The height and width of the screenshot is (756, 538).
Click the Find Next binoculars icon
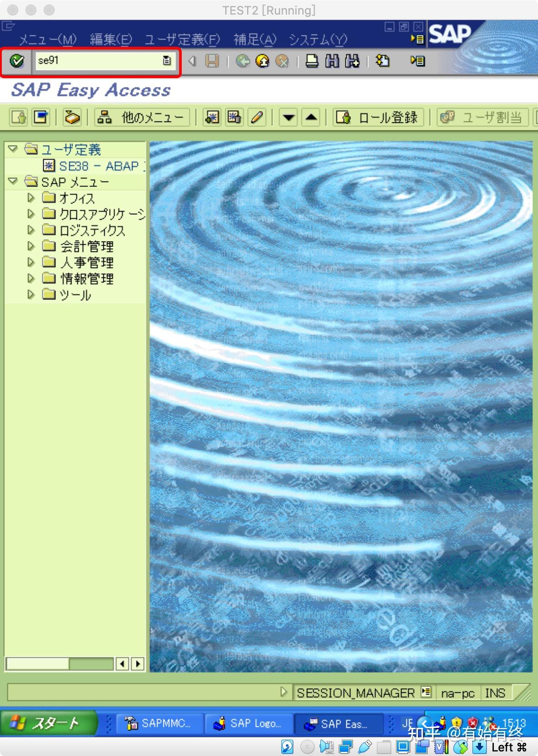tap(352, 61)
